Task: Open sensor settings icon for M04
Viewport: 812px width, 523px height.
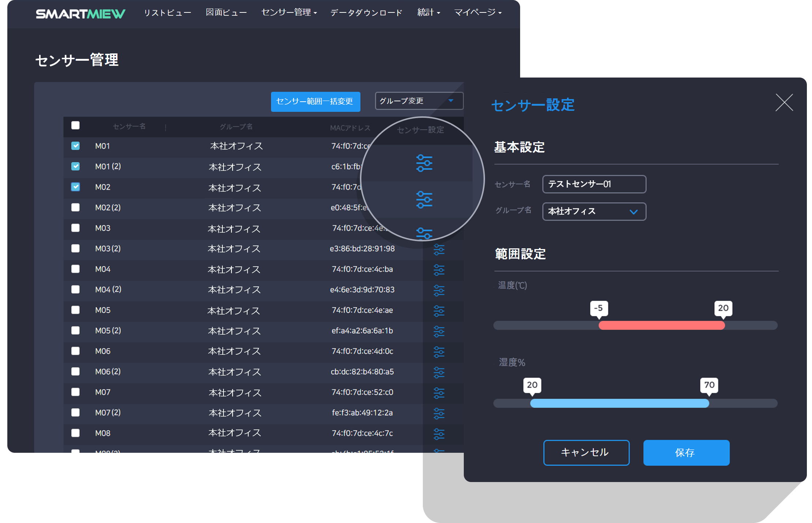Action: [x=439, y=270]
